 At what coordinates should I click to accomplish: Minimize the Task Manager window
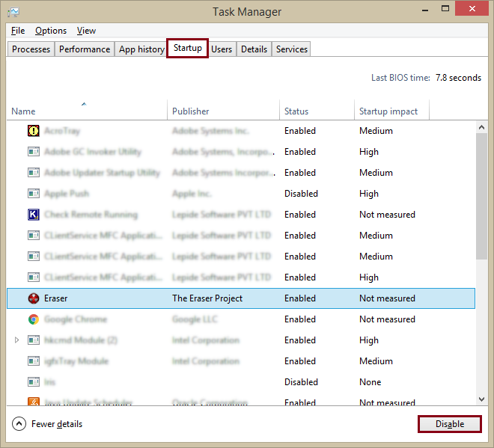pos(425,9)
